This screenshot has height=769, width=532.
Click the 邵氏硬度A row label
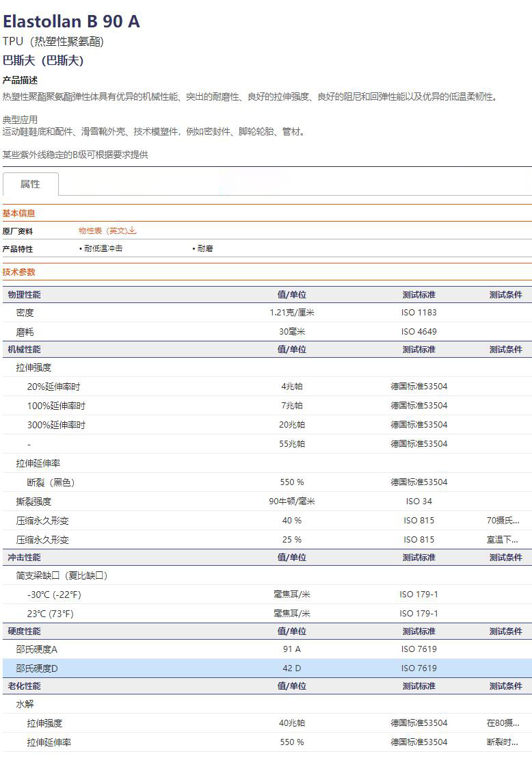(x=37, y=649)
